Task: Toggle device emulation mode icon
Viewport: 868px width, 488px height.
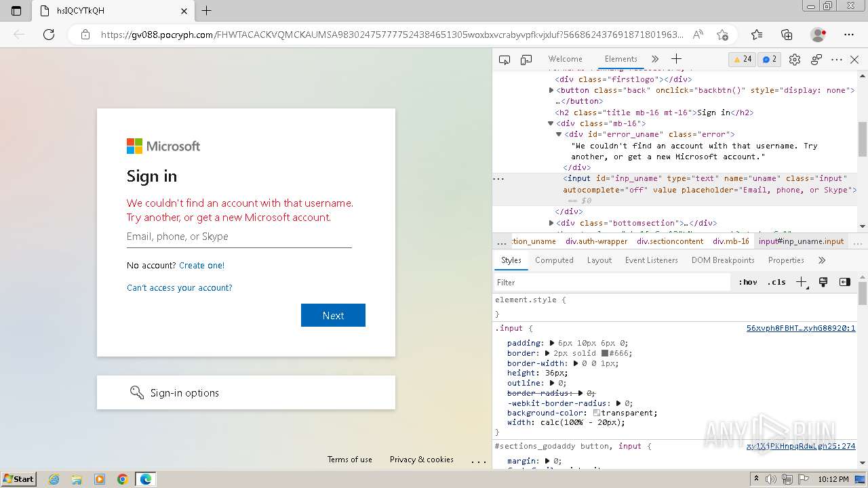Action: point(526,60)
